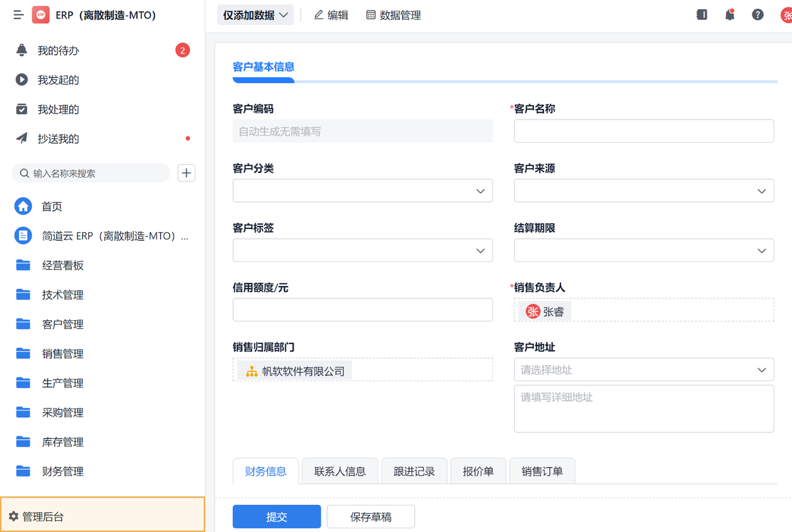Viewport: 792px width, 532px height.
Task: Open the help question mark icon
Action: point(758,15)
